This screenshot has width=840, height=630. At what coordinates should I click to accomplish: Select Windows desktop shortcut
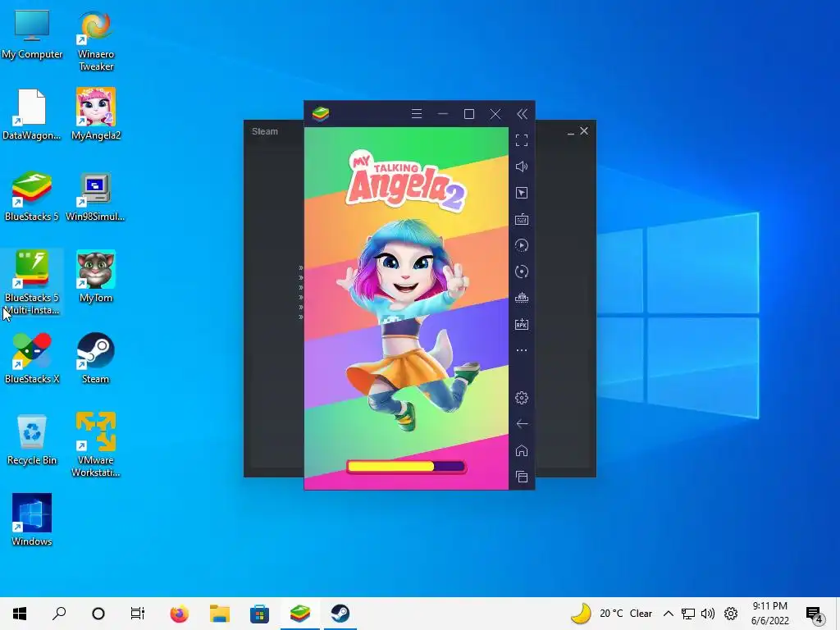[x=32, y=520]
